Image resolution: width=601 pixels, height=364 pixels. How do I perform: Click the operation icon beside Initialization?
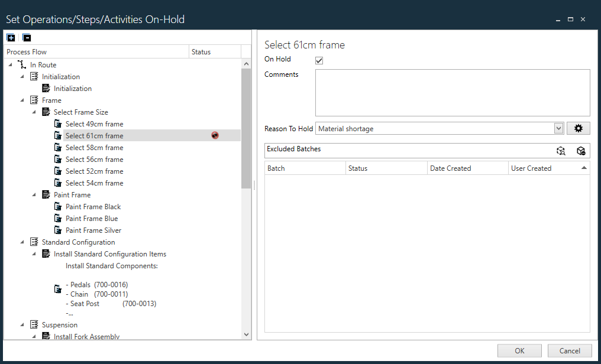(34, 76)
